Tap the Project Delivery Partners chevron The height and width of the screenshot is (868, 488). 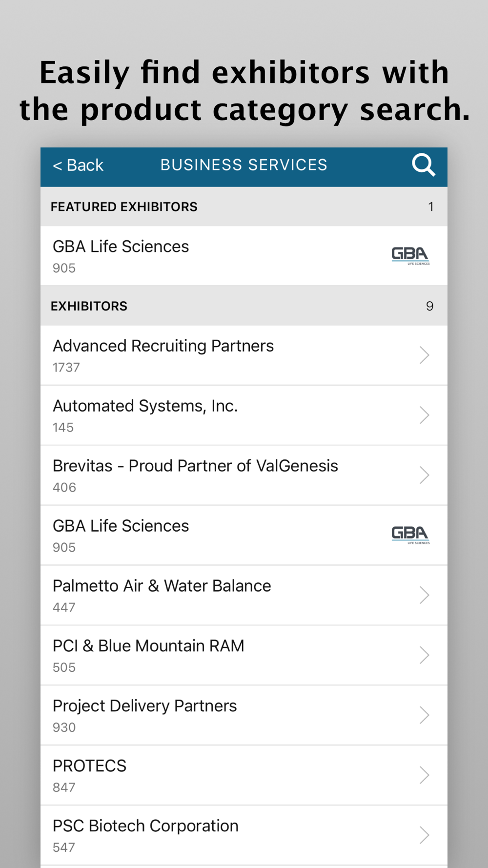pyautogui.click(x=424, y=716)
